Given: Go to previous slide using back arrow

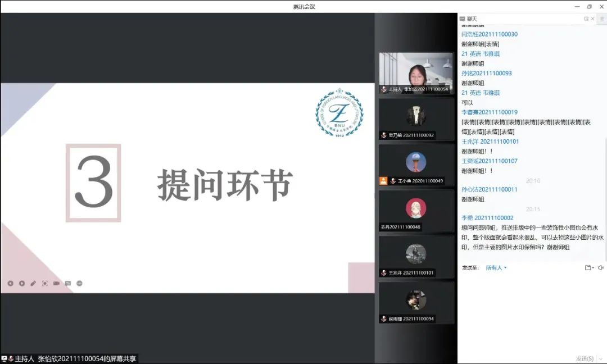Looking at the screenshot, I should [x=10, y=284].
